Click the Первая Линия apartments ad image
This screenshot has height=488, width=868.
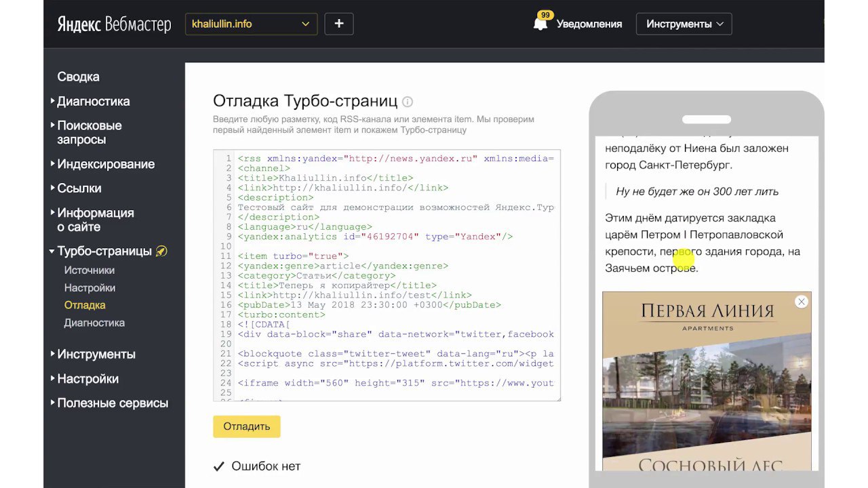[x=707, y=381]
